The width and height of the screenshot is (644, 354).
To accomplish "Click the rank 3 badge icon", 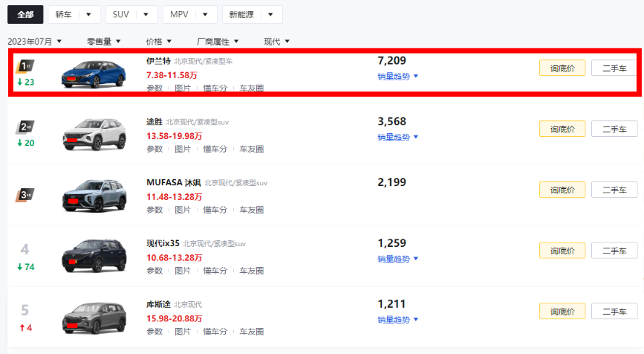I will coord(25,195).
